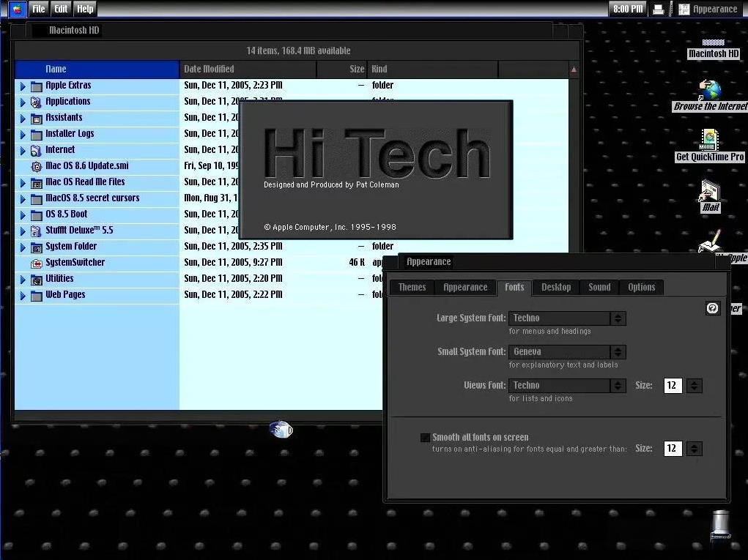Click the Date Modified cell of the Web Pages row

233,294
